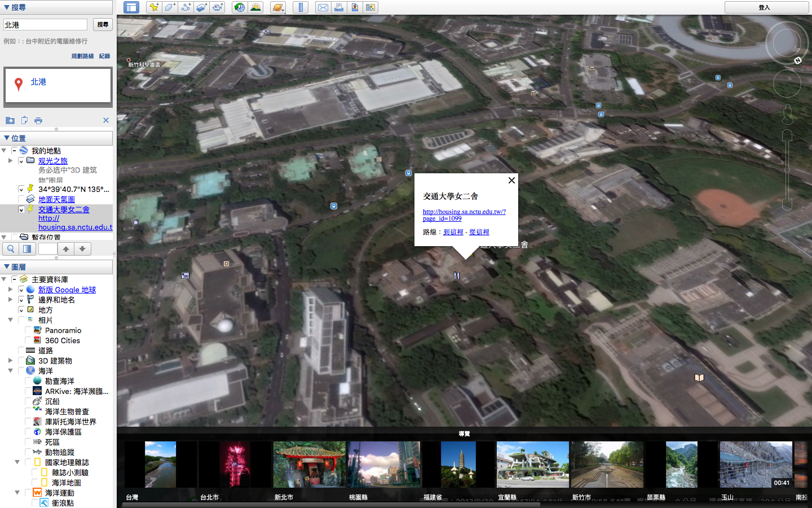This screenshot has width=812, height=508.
Task: Enable the 360 Cities checkbox
Action: click(28, 340)
